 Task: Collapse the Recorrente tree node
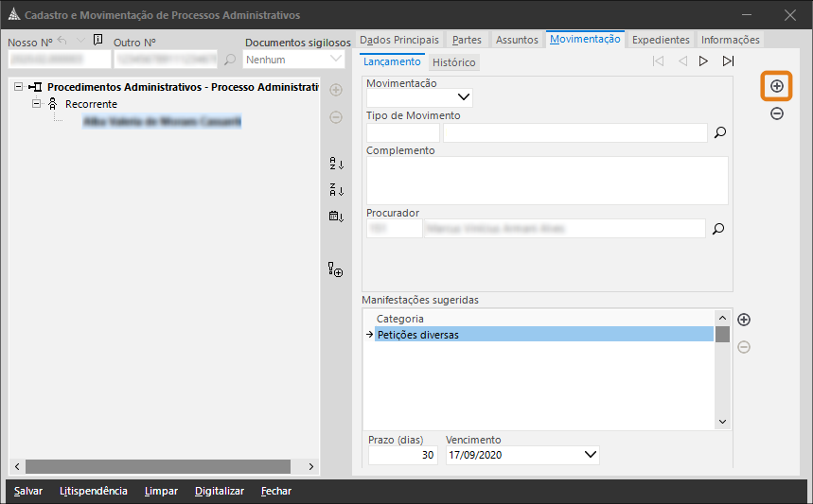(37, 103)
